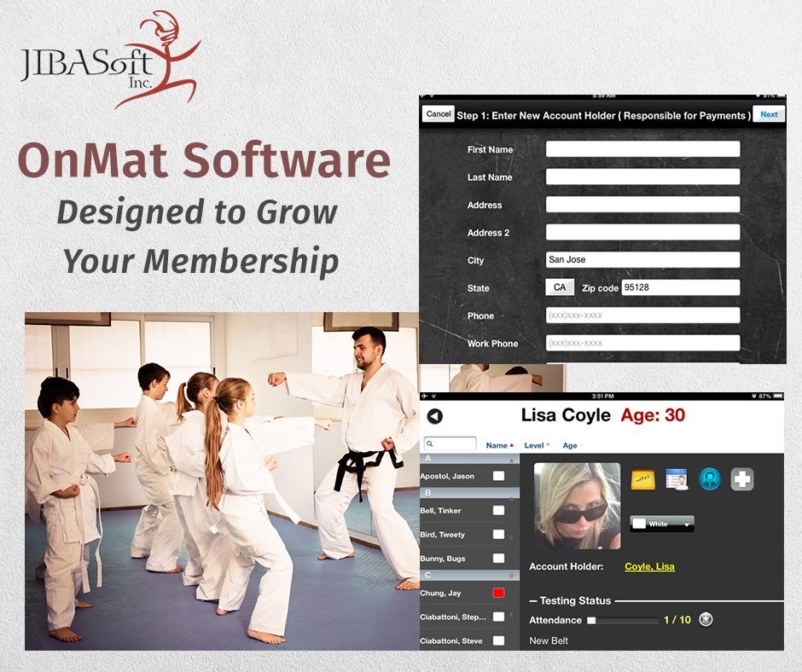Screen dimensions: 802x672
Task: Jump to section A header in list
Action: coord(469,459)
